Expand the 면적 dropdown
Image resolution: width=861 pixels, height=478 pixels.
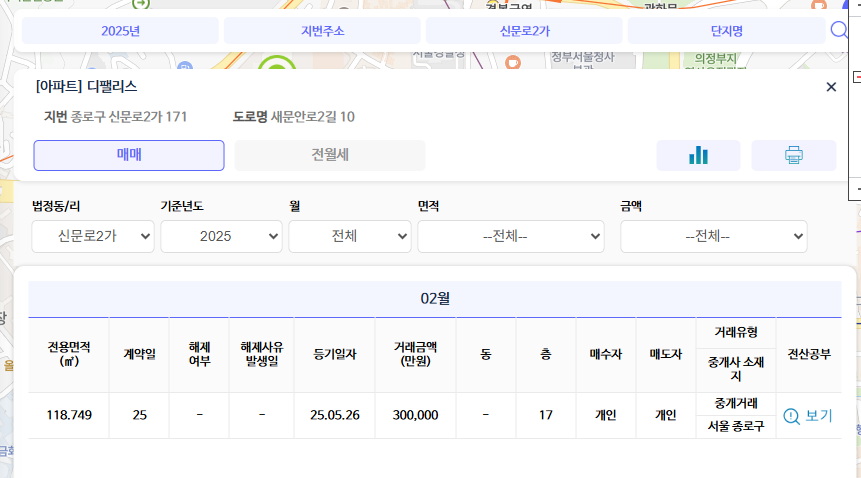(x=511, y=237)
